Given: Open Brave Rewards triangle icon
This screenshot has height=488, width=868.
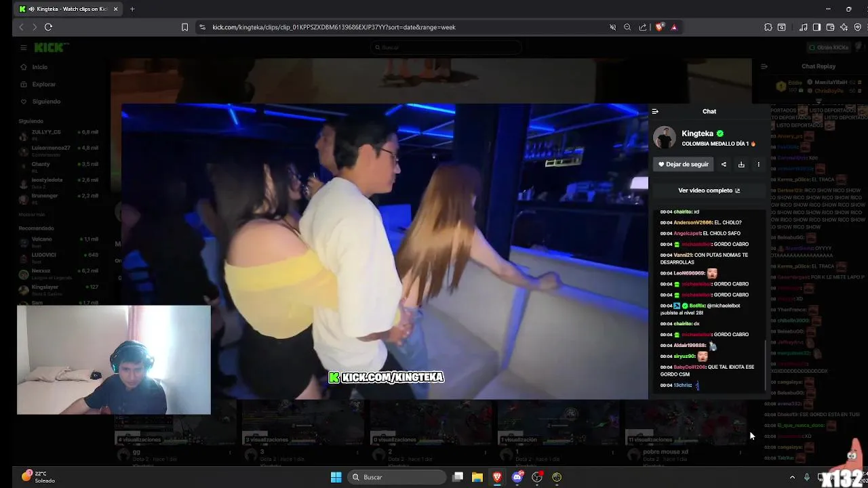Looking at the screenshot, I should point(674,27).
